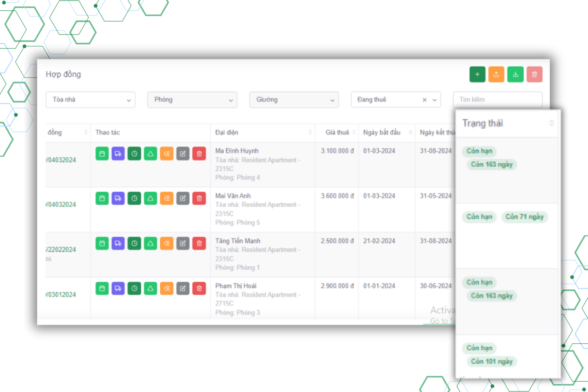Click purple truck icon for Mai Vân Anh
The width and height of the screenshot is (588, 392).
(118, 198)
